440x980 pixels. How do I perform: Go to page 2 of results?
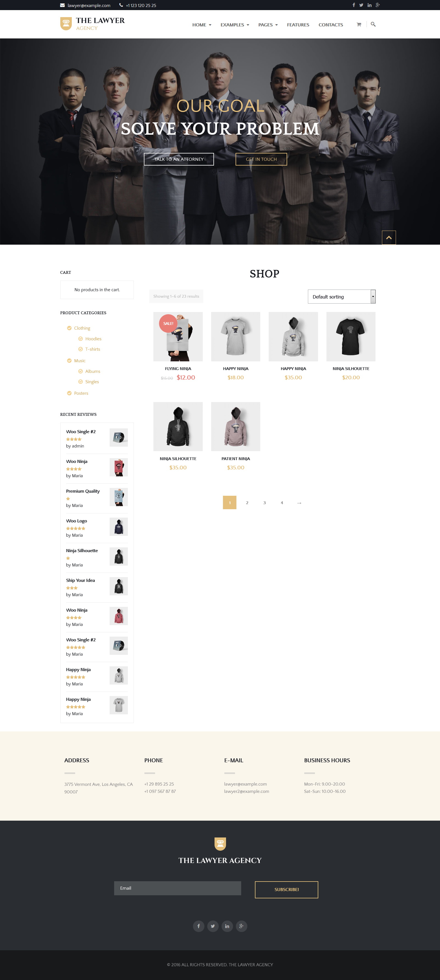point(247,502)
